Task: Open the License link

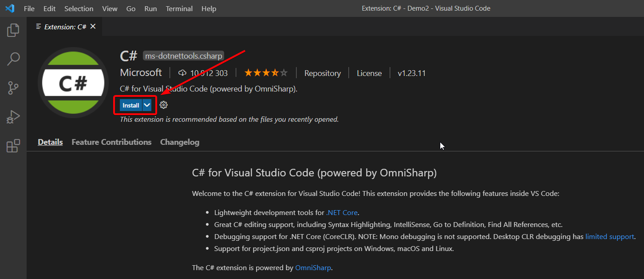Action: 369,73
